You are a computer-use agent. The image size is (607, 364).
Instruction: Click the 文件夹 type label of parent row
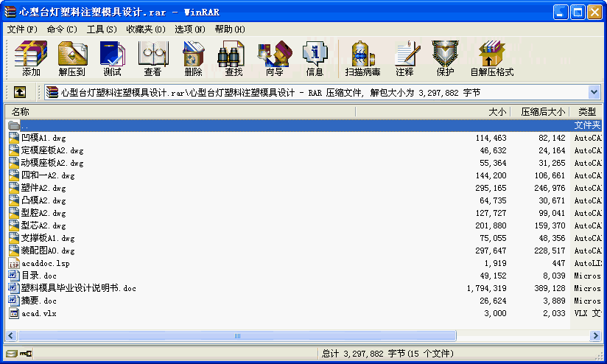coord(587,125)
